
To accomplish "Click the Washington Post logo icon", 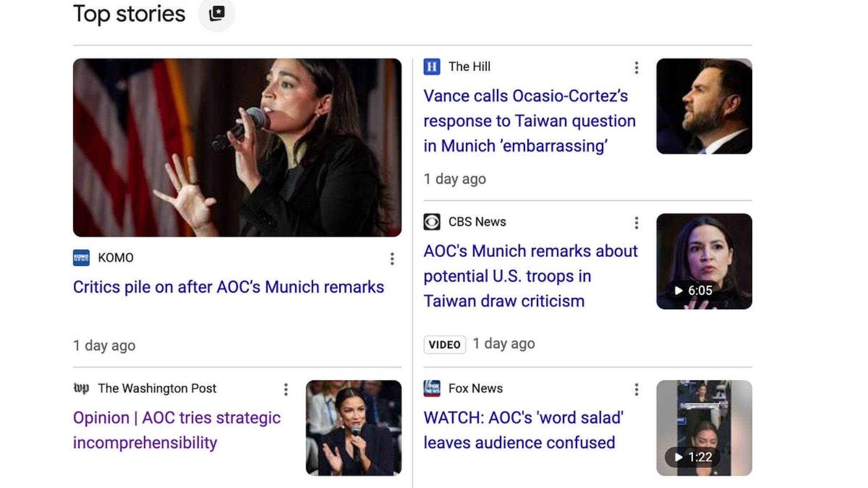I will (81, 388).
